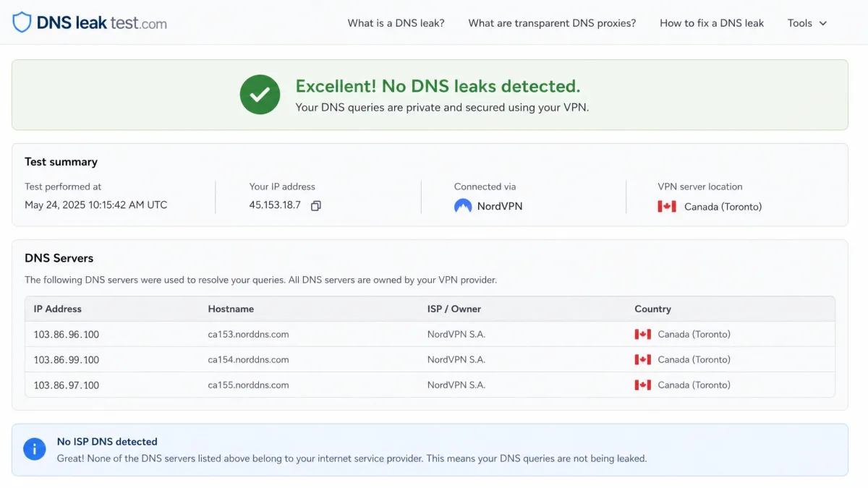Click the Canada flag in the ca154.norddns.com row
Image resolution: width=868 pixels, height=488 pixels.
point(643,360)
